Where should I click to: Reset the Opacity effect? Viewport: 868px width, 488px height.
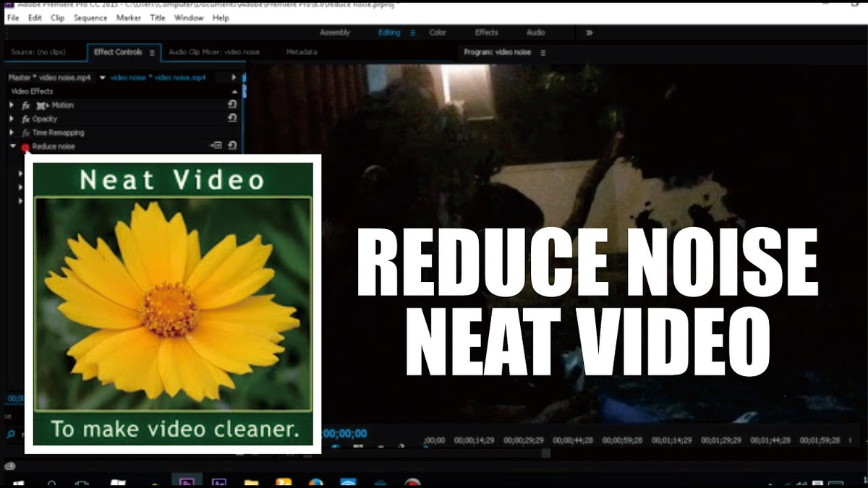pyautogui.click(x=232, y=119)
